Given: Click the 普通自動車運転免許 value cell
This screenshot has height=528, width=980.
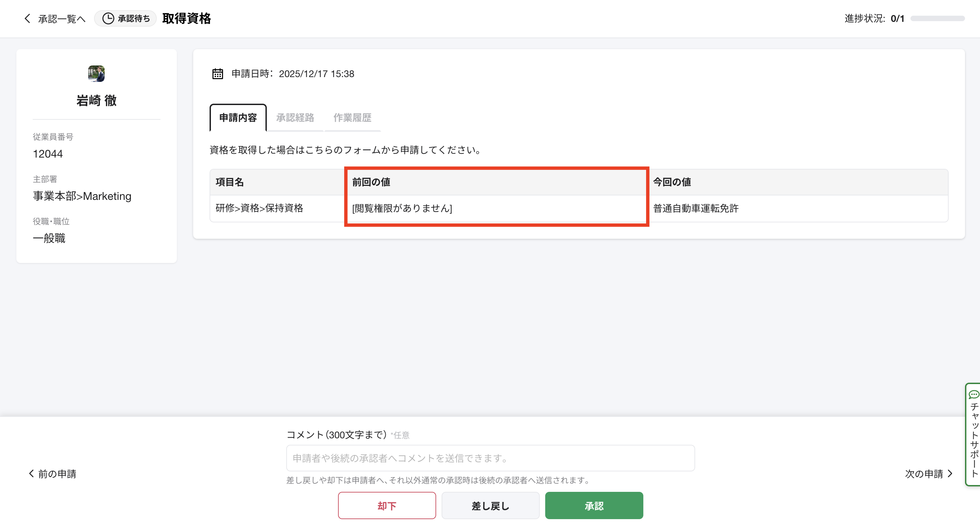Looking at the screenshot, I should [x=695, y=208].
